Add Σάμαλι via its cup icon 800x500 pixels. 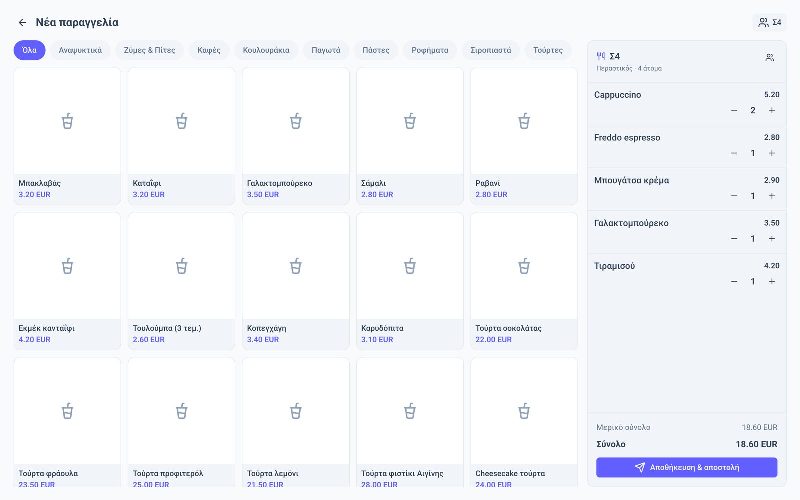point(410,121)
